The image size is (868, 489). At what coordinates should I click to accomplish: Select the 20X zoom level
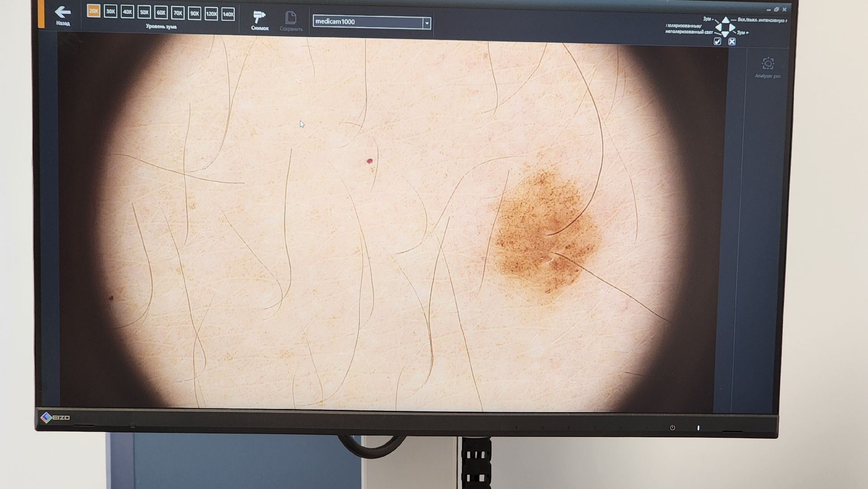(x=94, y=11)
